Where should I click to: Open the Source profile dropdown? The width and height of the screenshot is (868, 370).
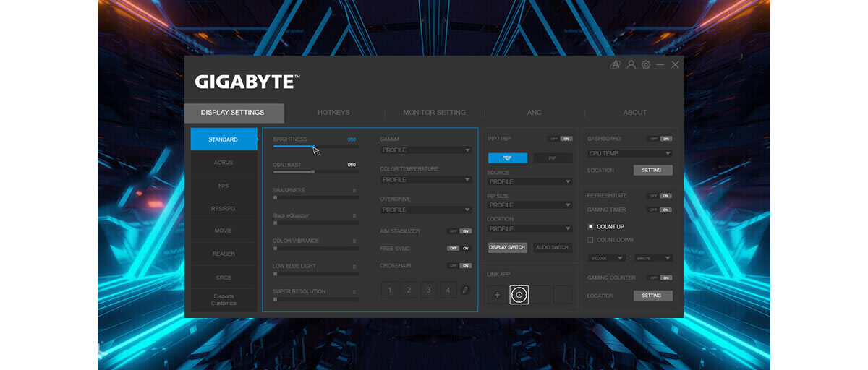click(530, 182)
